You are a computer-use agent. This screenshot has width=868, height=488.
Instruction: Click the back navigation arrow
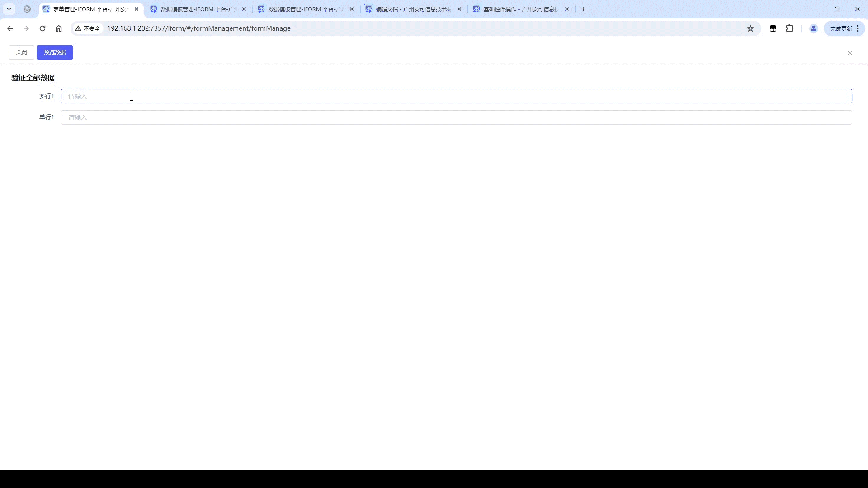point(10,28)
